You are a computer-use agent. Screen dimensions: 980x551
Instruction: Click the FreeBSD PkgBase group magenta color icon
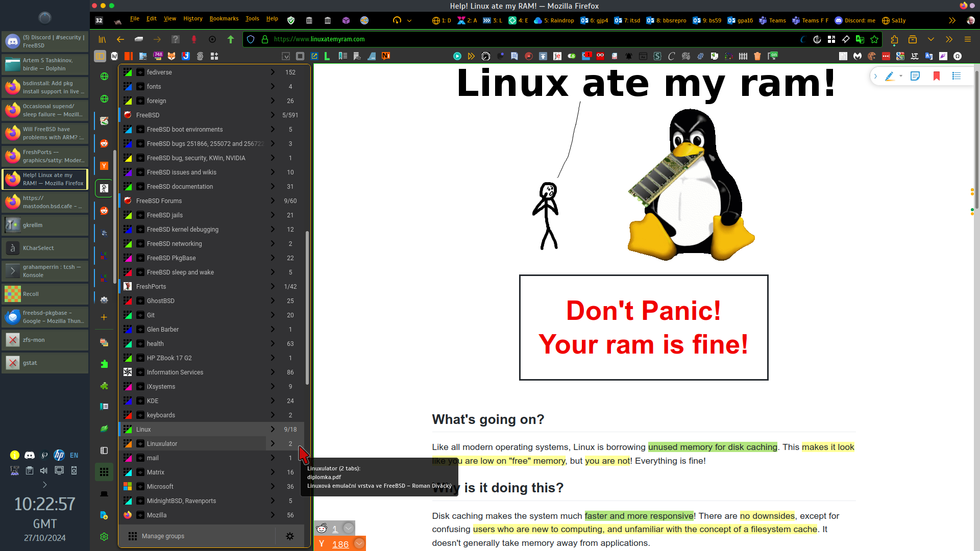128,258
